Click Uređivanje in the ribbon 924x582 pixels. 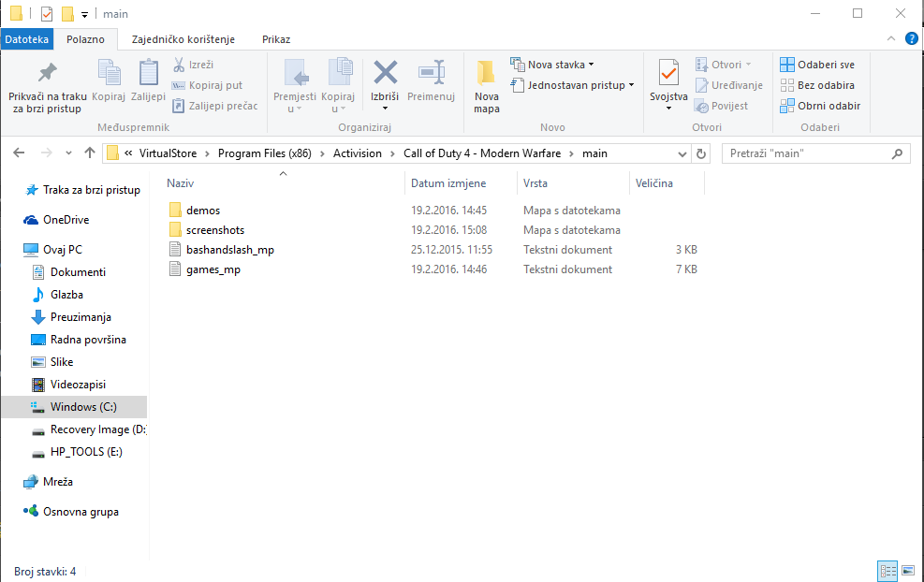[x=729, y=85]
